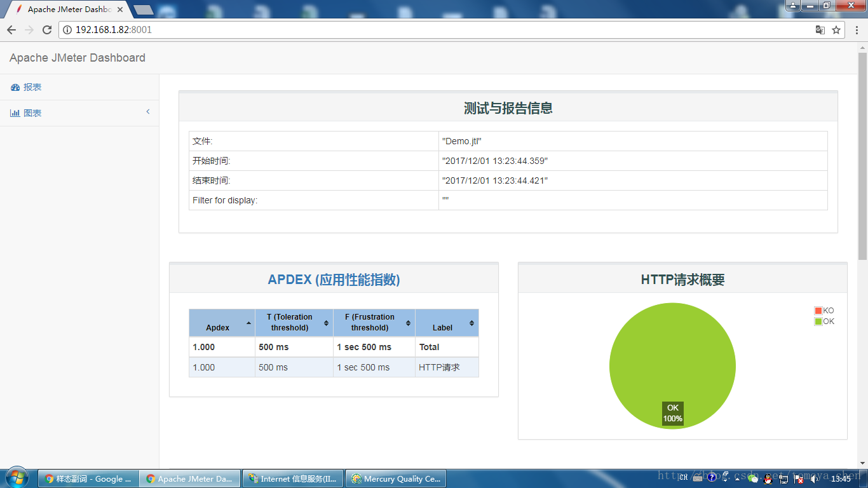This screenshot has width=868, height=488.
Task: Click the 报表 dashboard gauge icon
Action: coord(15,88)
